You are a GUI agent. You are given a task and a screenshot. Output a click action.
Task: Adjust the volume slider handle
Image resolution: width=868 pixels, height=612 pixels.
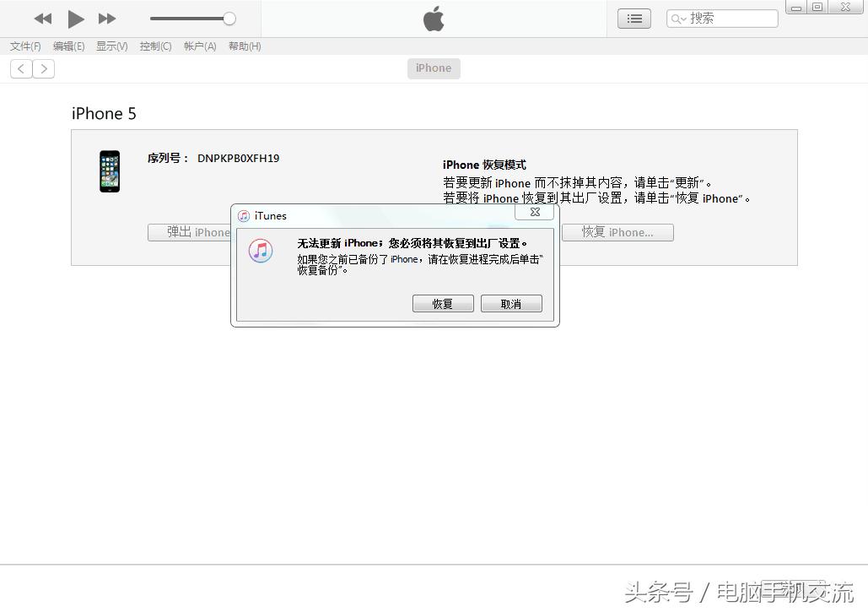click(x=229, y=18)
